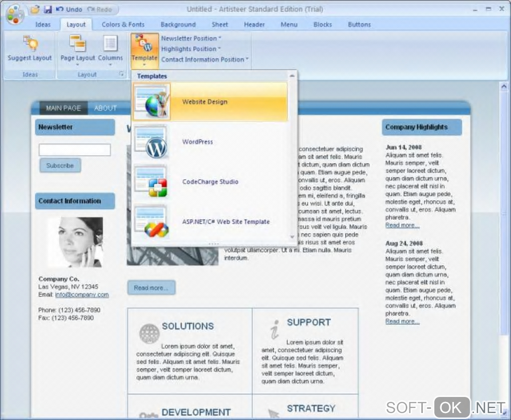
Task: Switch to the Menu tab
Action: (x=289, y=25)
